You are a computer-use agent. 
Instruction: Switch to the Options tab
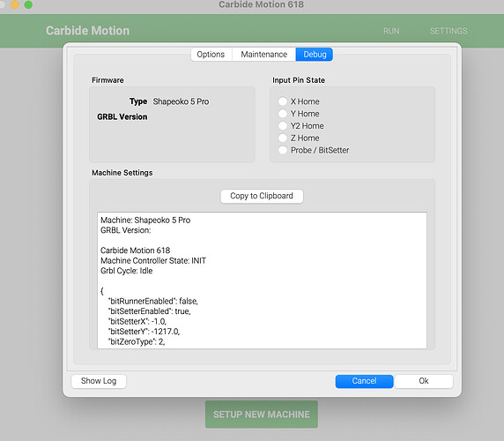click(x=211, y=55)
